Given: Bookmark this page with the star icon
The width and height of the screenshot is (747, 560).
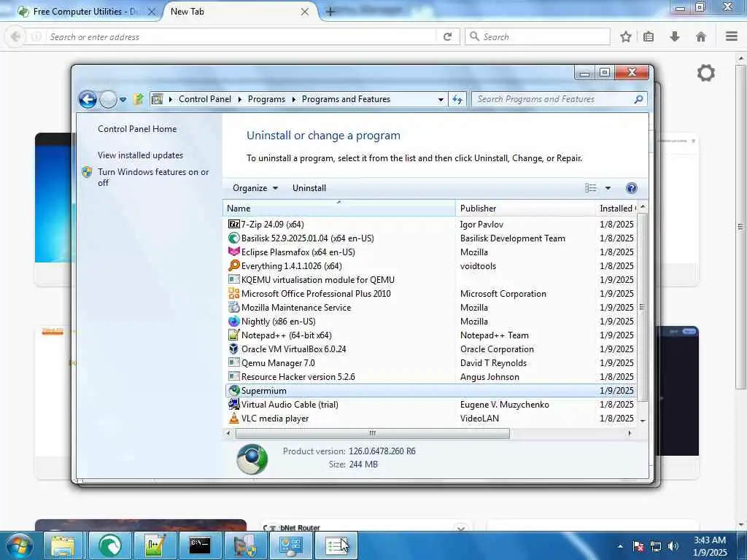Looking at the screenshot, I should (625, 36).
